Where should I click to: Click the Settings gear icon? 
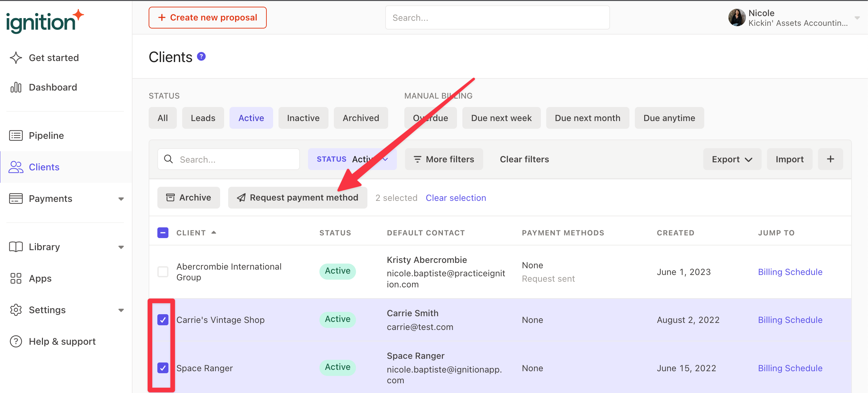click(16, 310)
